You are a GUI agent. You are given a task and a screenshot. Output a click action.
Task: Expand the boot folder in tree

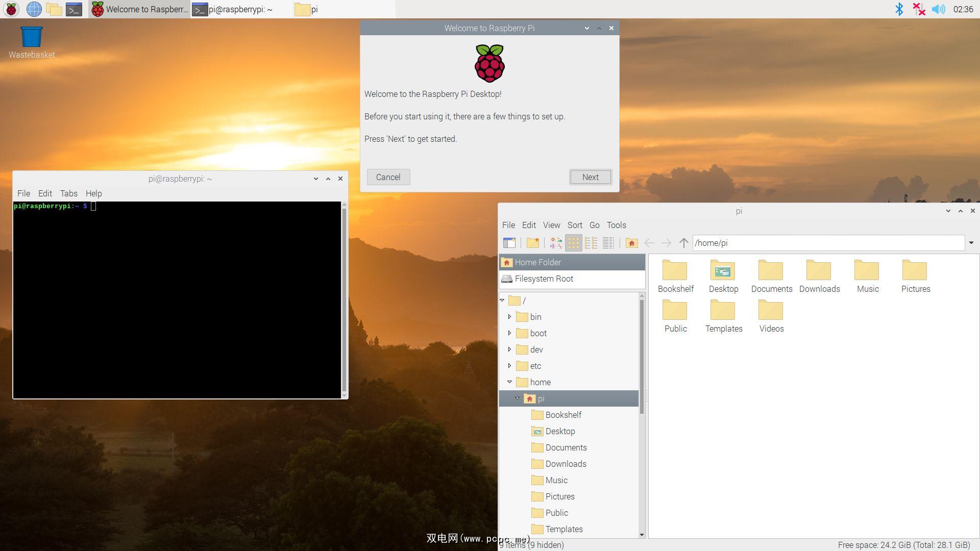[x=509, y=333]
